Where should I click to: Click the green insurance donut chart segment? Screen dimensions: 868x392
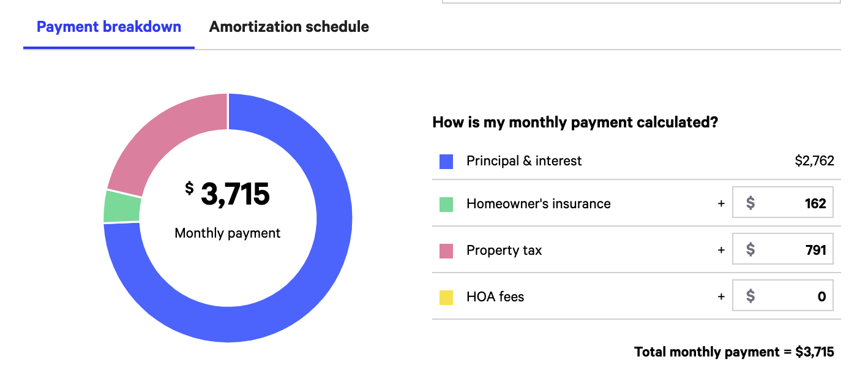[x=122, y=207]
